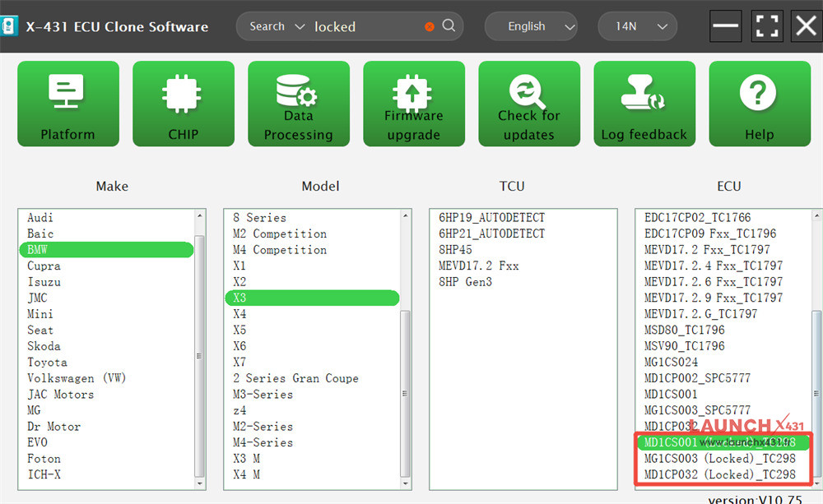Select Volkswagen (VW) make
This screenshot has height=504, width=823.
point(77,379)
